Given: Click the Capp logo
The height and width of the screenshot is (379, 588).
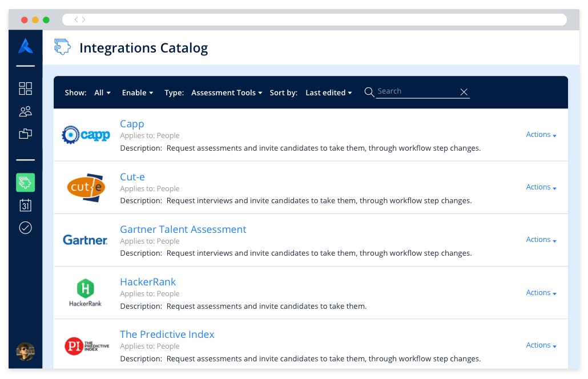Looking at the screenshot, I should pos(86,135).
